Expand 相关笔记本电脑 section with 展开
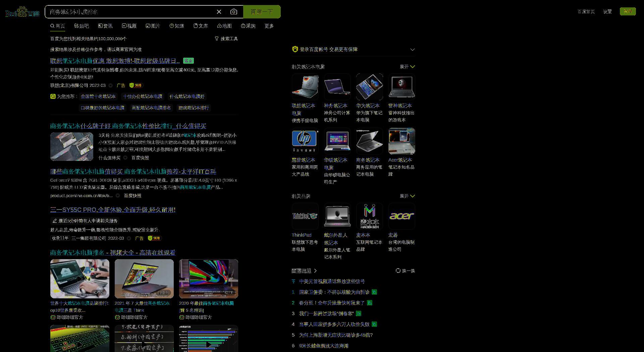644x352 pixels. pyautogui.click(x=408, y=67)
